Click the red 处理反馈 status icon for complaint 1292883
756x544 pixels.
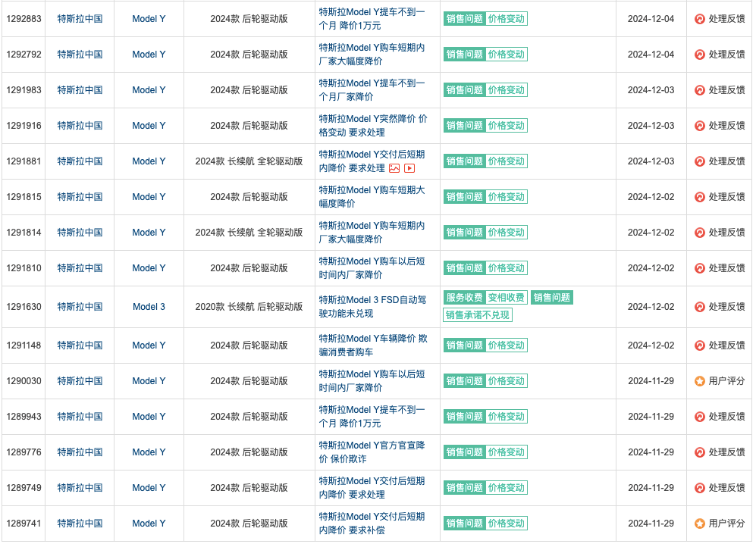(700, 19)
